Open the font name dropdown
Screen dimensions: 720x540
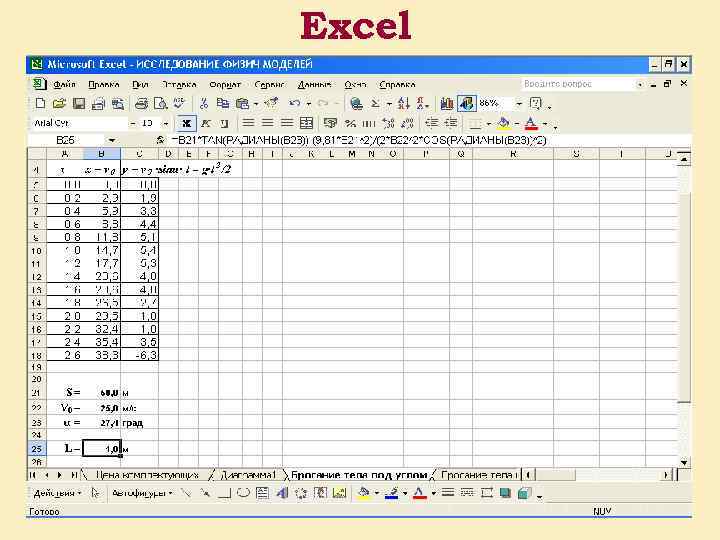pos(132,124)
